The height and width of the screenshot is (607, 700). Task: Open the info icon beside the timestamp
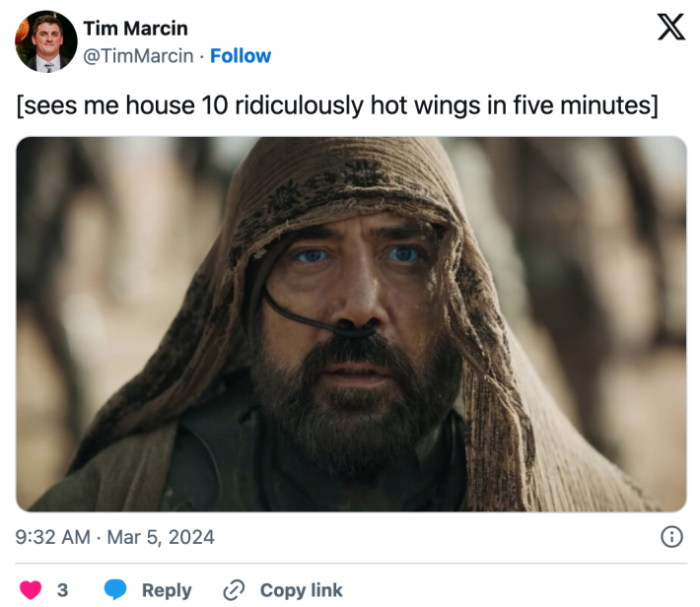click(x=671, y=537)
